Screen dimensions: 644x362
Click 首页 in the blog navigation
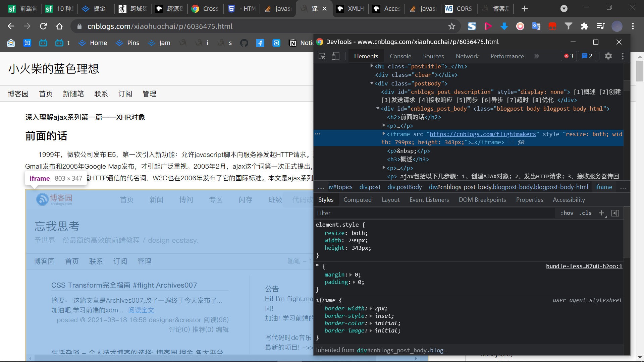(46, 94)
